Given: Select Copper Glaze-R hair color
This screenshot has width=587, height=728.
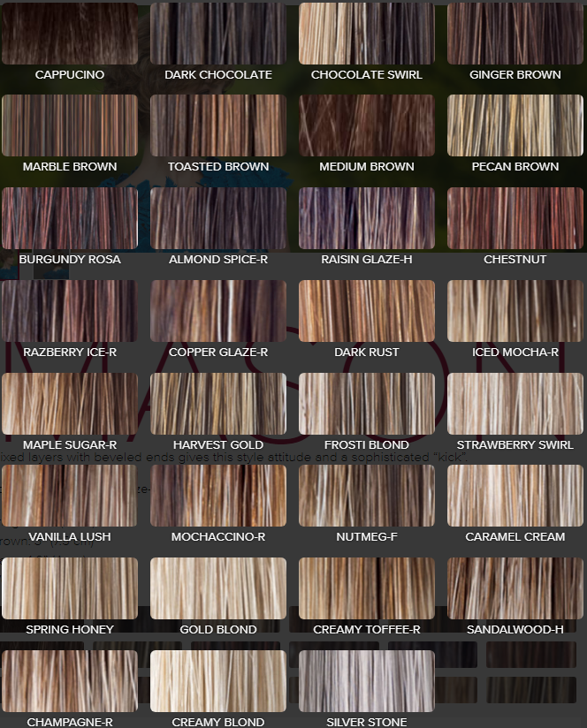Looking at the screenshot, I should pos(218,311).
